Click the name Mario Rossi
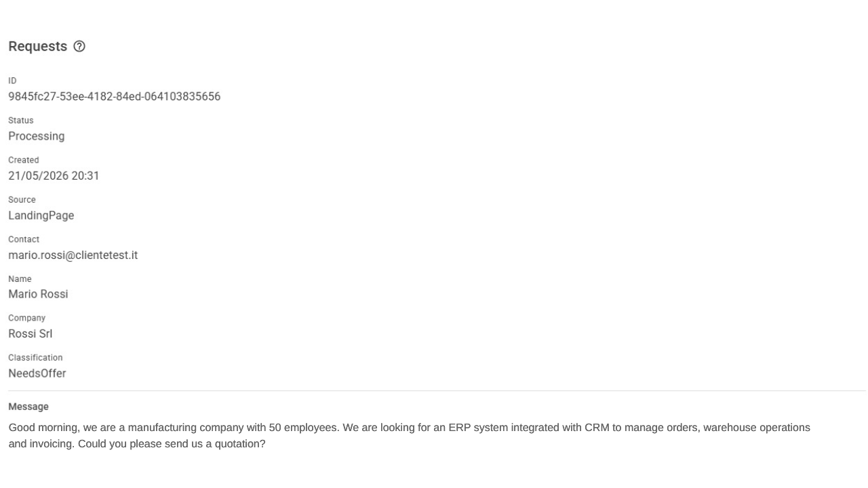The image size is (868, 488). 38,294
